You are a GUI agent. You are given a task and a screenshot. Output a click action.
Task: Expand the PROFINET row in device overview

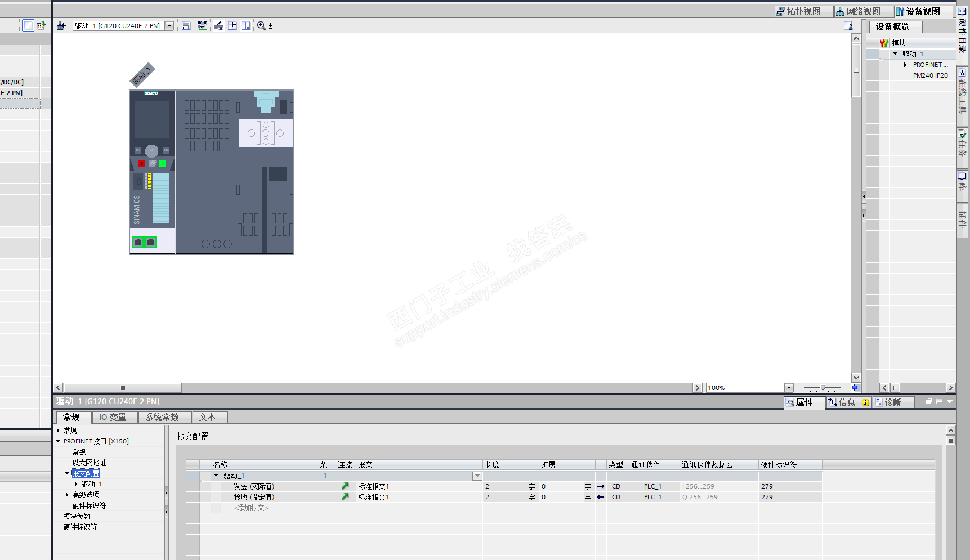(x=905, y=65)
